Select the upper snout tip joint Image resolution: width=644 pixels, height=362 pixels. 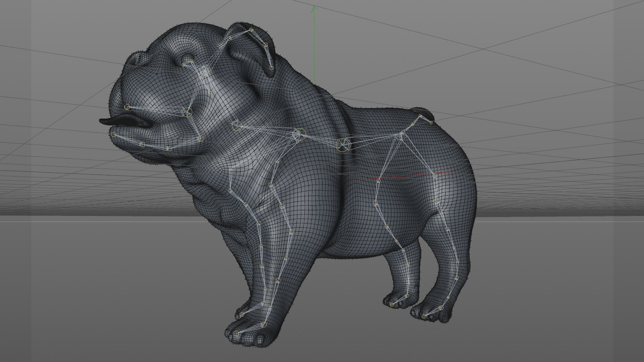(x=127, y=107)
